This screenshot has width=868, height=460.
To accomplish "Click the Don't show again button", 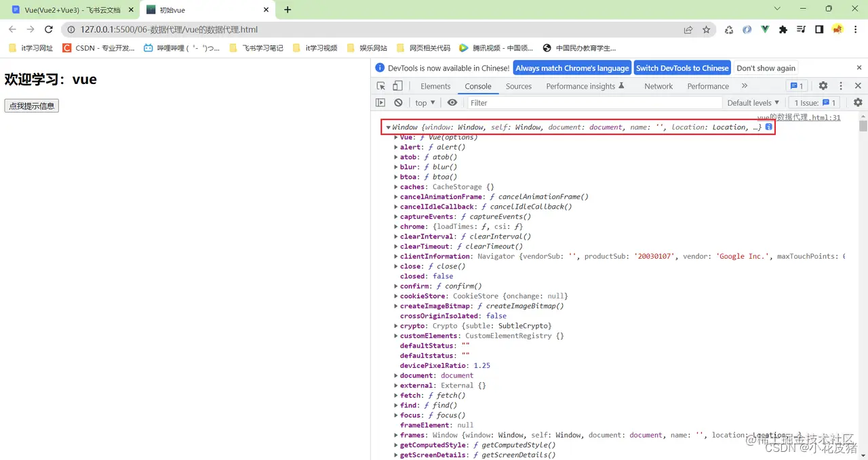I will pyautogui.click(x=766, y=68).
